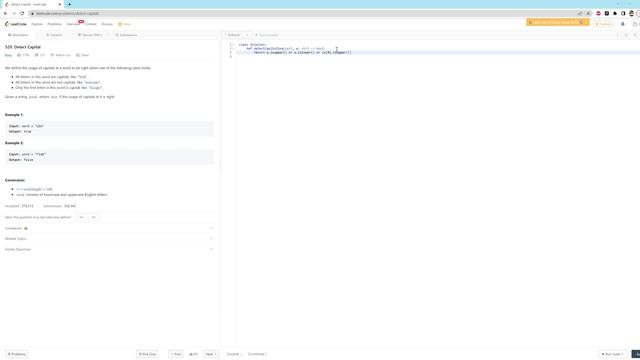The image size is (640, 360).
Task: Click the Share button
Action: [x=82, y=55]
